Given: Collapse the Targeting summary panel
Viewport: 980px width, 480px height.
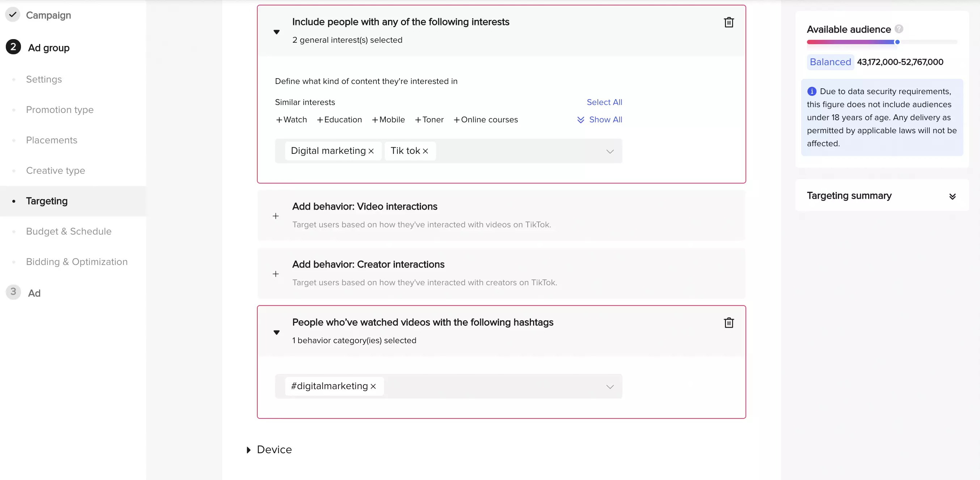Looking at the screenshot, I should (953, 196).
